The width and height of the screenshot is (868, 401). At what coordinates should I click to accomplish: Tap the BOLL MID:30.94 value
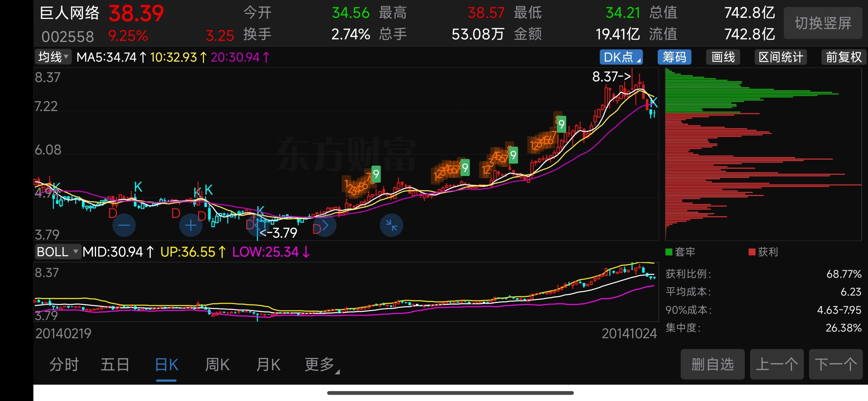(x=118, y=252)
